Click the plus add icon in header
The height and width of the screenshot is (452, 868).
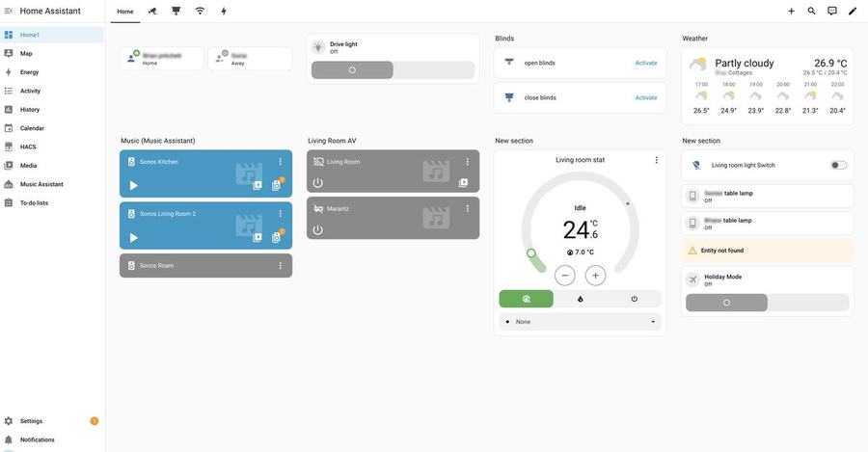(x=791, y=11)
